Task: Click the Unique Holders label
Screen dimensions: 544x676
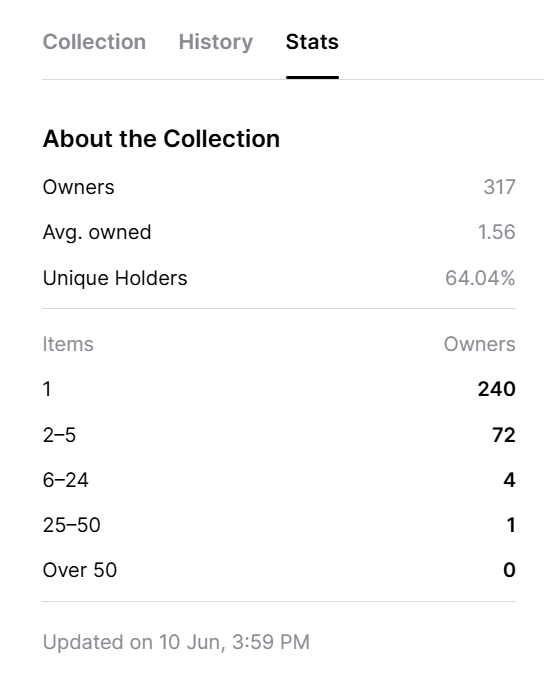Action: (x=115, y=278)
